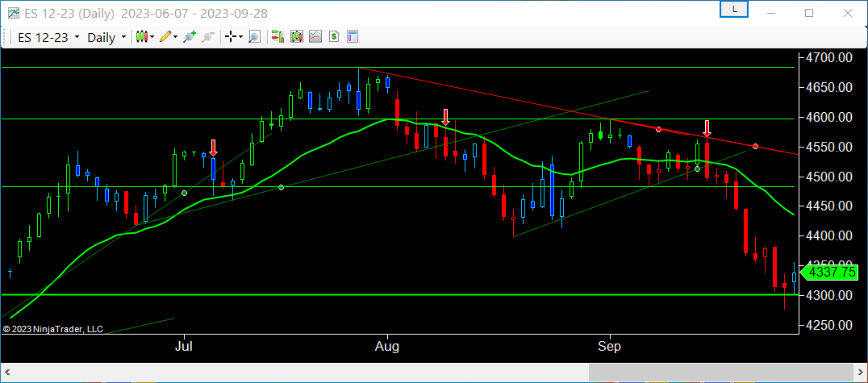
Task: Click the horizontal scrollbar thumb
Action: [720, 372]
